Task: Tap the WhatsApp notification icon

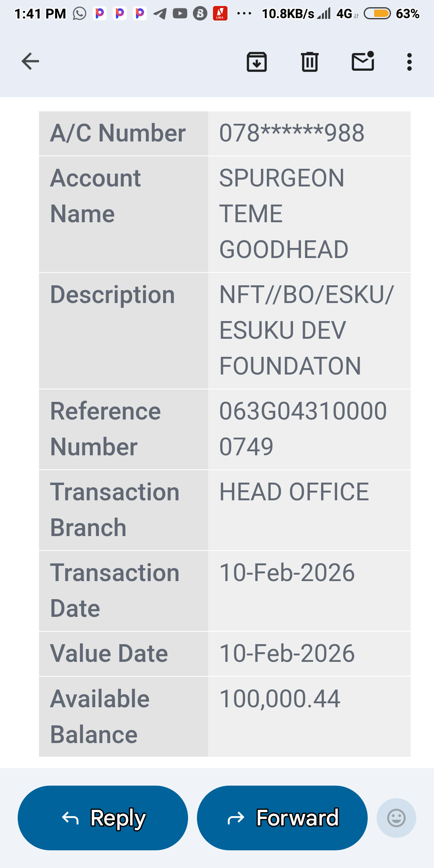Action: 80,14
